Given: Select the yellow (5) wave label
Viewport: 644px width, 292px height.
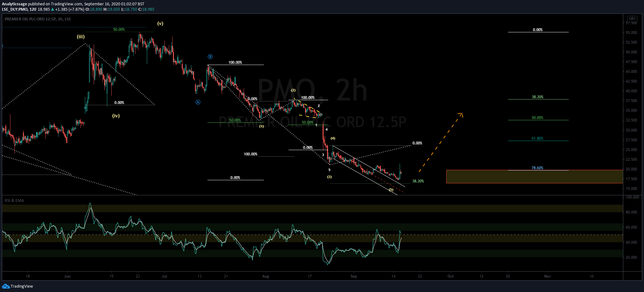Looking at the screenshot, I should [x=391, y=190].
